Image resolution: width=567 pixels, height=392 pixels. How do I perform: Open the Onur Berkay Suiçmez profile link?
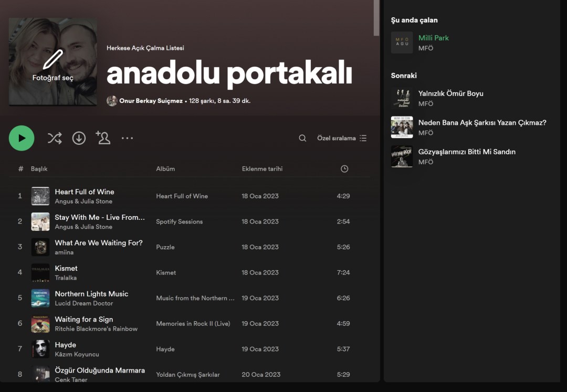click(x=151, y=101)
